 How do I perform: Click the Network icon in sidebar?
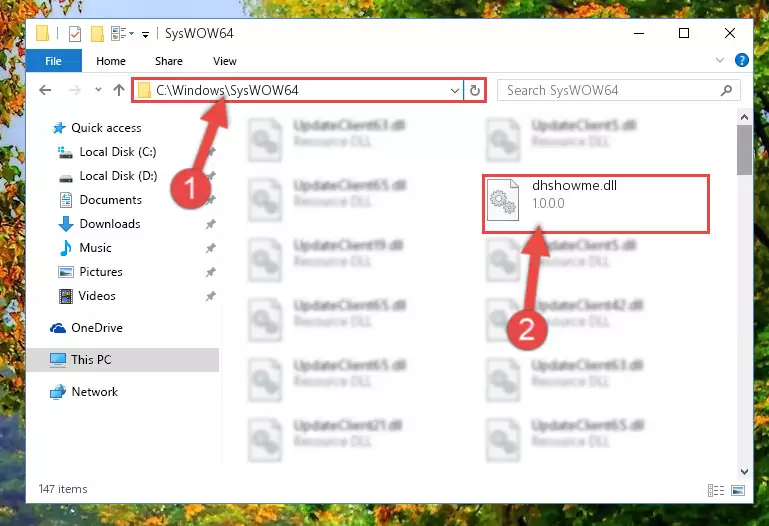(x=58, y=392)
